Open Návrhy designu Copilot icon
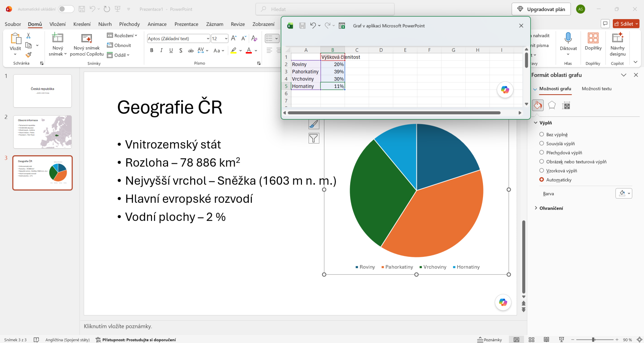 pyautogui.click(x=618, y=38)
